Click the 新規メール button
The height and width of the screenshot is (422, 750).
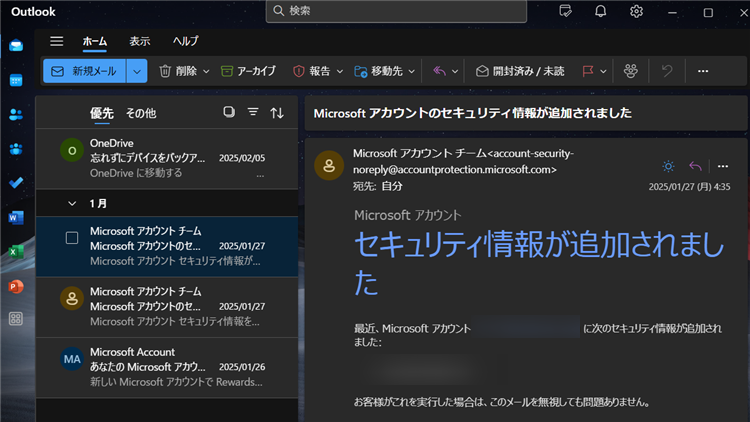point(85,71)
